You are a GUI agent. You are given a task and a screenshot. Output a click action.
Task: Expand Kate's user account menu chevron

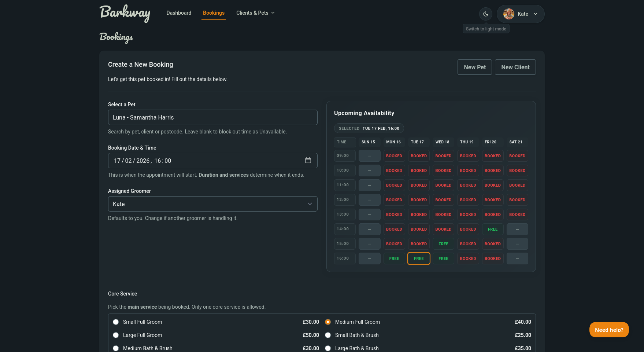click(536, 14)
